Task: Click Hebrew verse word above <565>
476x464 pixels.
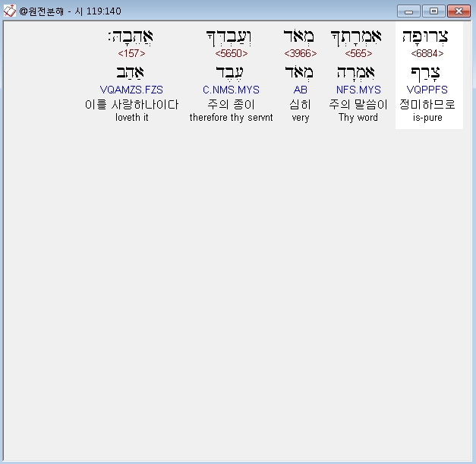Action: [356, 38]
